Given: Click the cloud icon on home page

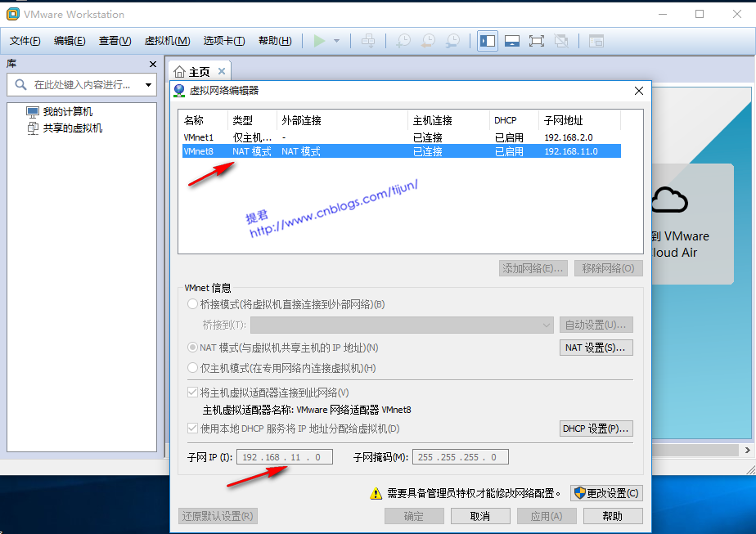Looking at the screenshot, I should [x=669, y=200].
